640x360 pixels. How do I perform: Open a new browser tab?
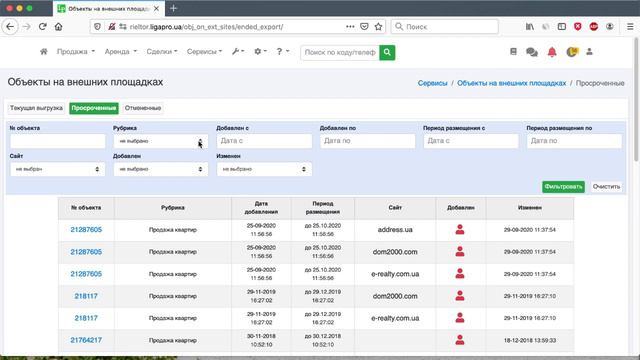point(173,8)
